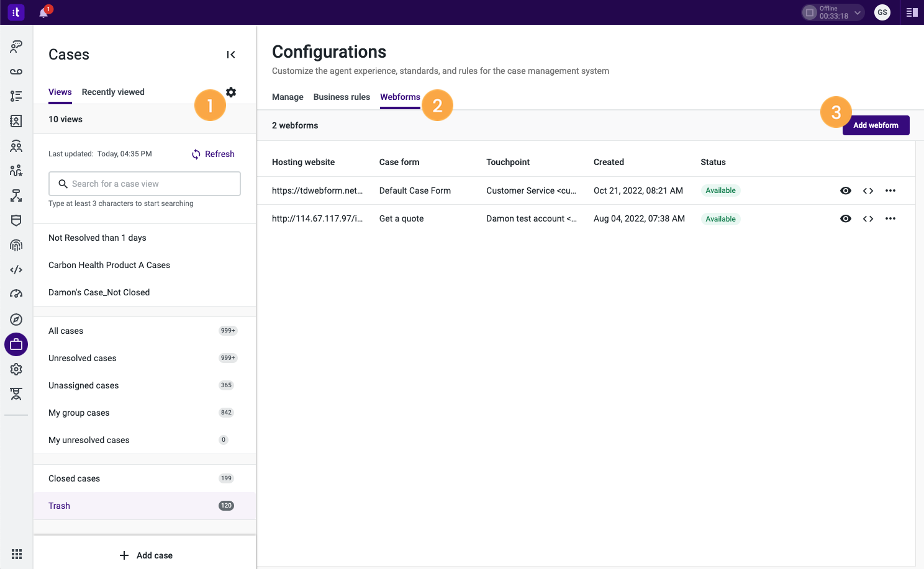Collapse the Cases panel
The image size is (924, 569).
(x=231, y=55)
